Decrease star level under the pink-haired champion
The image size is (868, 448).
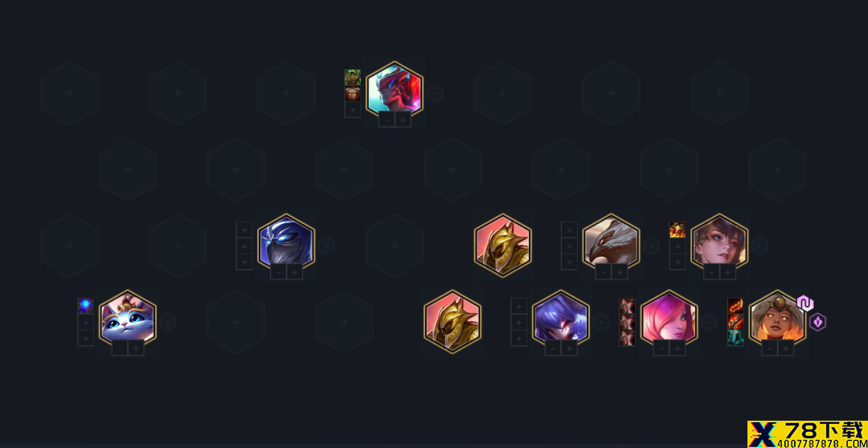661,348
